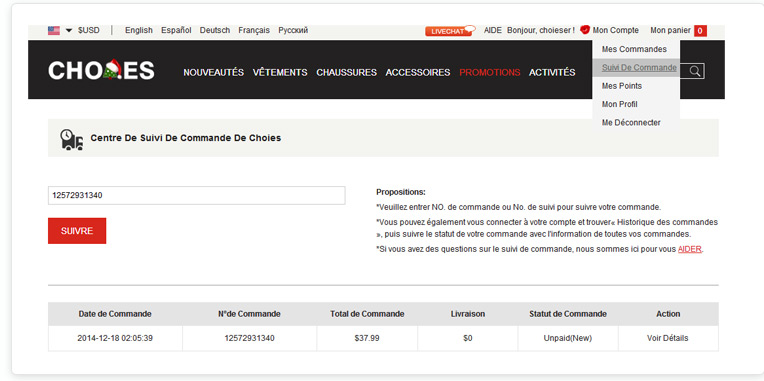Image resolution: width=764 pixels, height=381 pixels.
Task: Focus the order number input field
Action: (196, 195)
